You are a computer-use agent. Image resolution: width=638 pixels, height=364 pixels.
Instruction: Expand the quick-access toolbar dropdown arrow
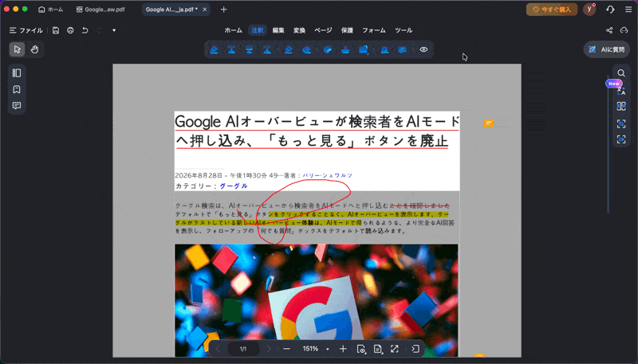click(114, 30)
